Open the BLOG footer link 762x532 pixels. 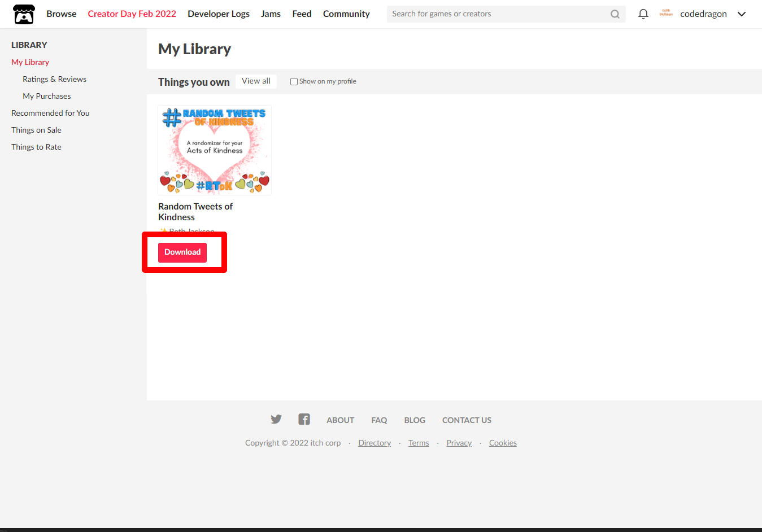(415, 420)
